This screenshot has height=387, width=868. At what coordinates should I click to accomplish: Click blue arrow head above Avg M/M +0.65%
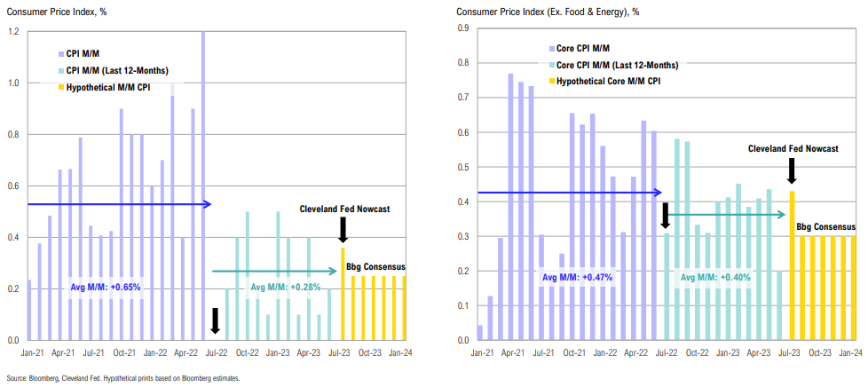tap(206, 205)
